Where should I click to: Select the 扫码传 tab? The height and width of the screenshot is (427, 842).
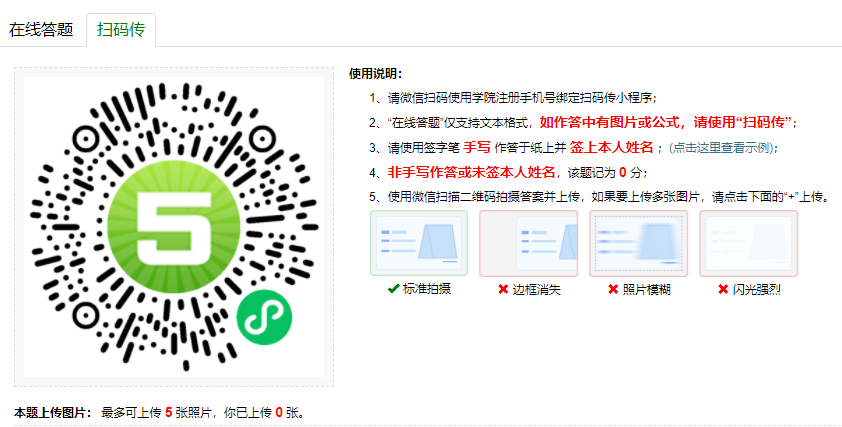(121, 30)
